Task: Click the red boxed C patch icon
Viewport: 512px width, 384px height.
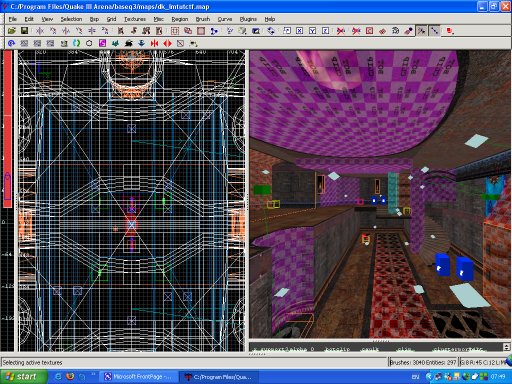Action: [x=369, y=31]
